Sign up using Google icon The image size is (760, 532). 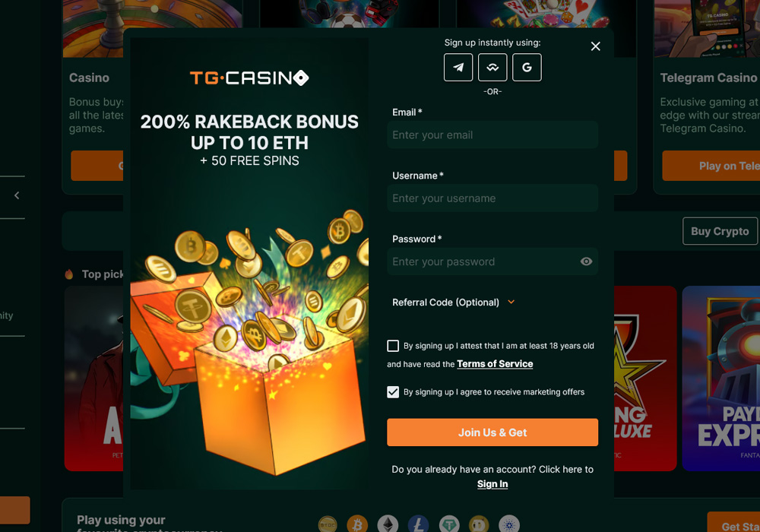(527, 68)
